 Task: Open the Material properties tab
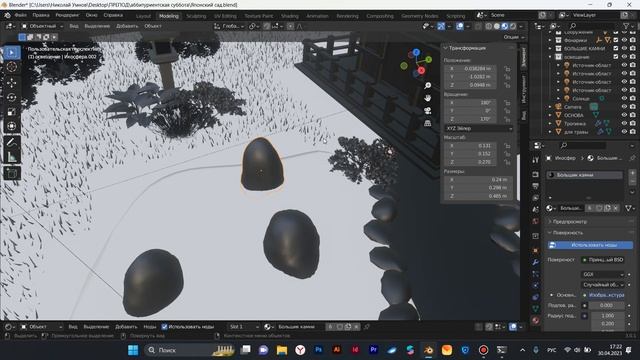(x=536, y=320)
